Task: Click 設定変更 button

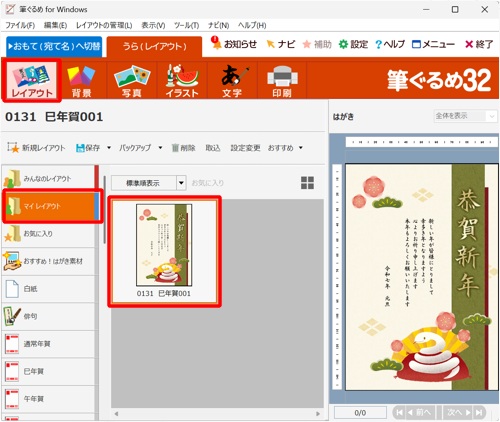Action: point(245,148)
